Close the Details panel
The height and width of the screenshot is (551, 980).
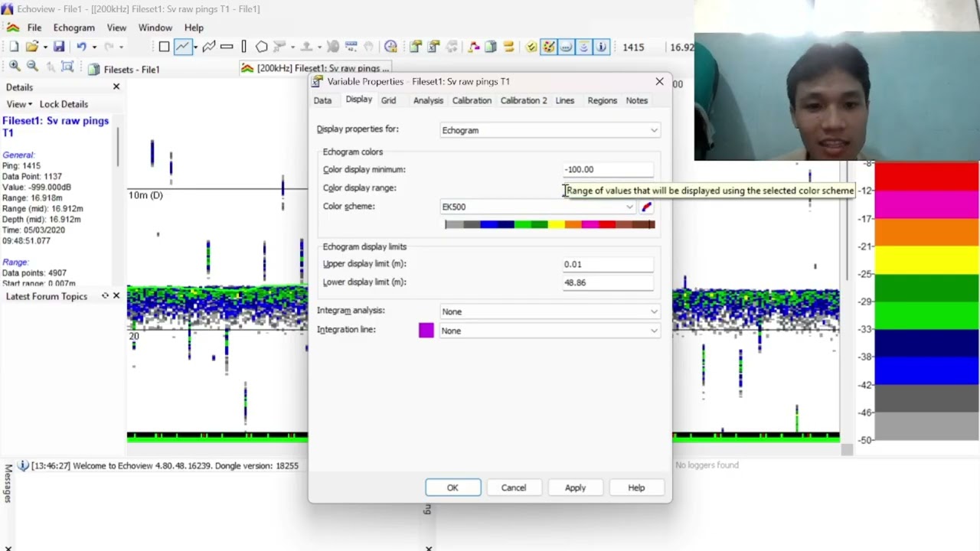(x=116, y=86)
